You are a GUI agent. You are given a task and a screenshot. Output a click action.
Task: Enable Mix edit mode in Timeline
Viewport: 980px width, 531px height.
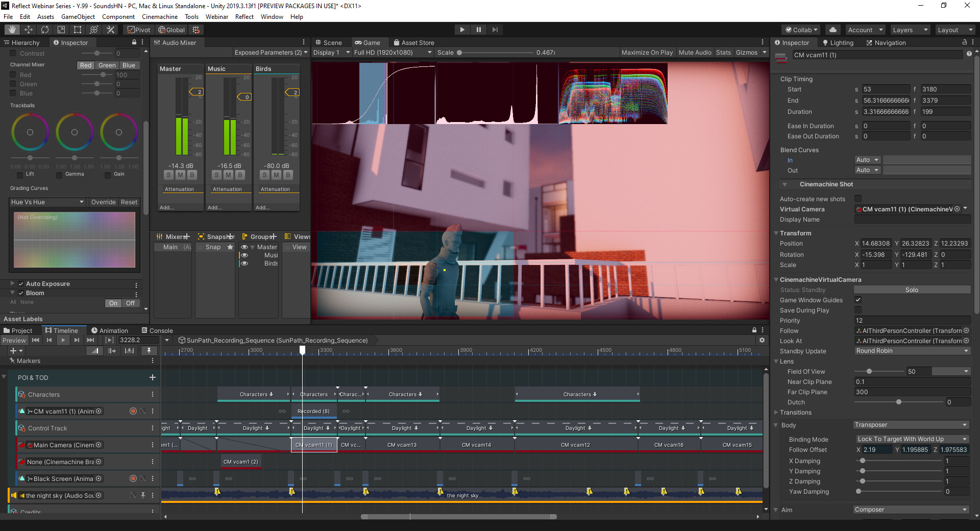[95, 351]
